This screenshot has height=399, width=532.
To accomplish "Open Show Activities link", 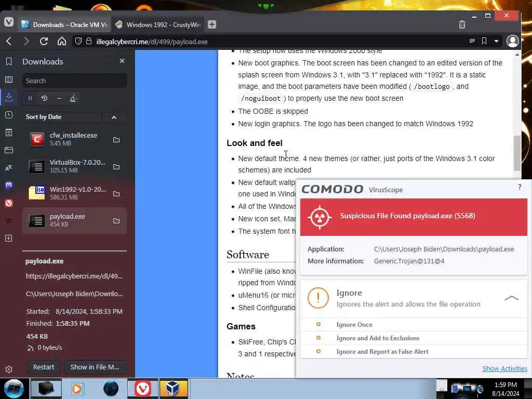I will tap(504, 368).
